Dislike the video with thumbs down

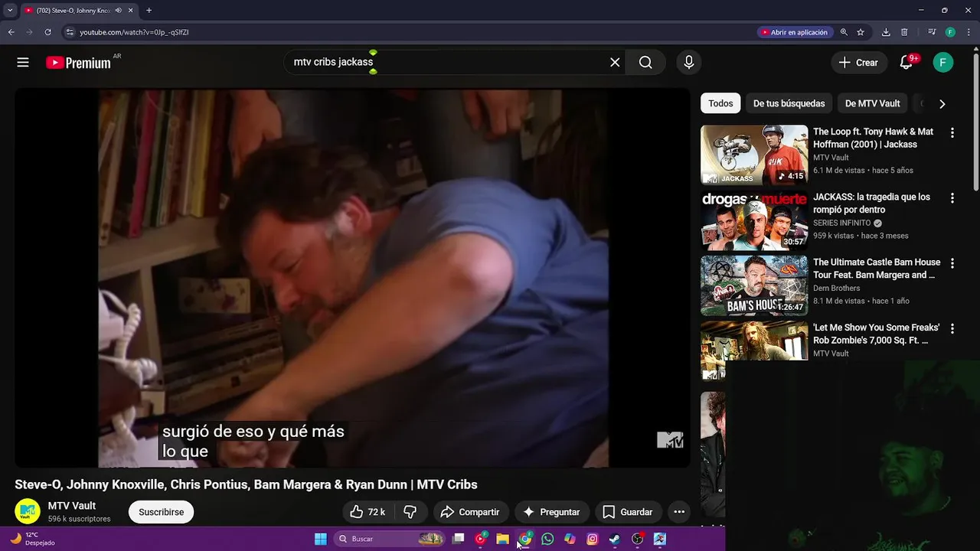(x=410, y=512)
